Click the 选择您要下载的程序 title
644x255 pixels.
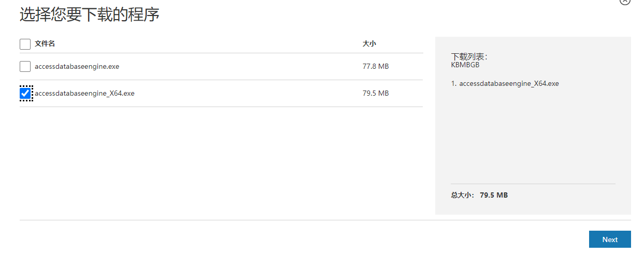tap(89, 15)
